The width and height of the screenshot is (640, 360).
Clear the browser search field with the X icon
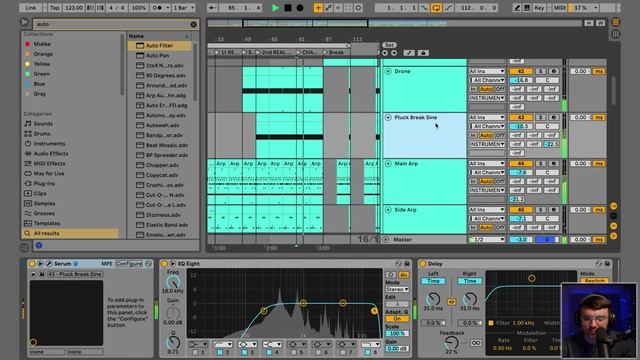coord(193,24)
